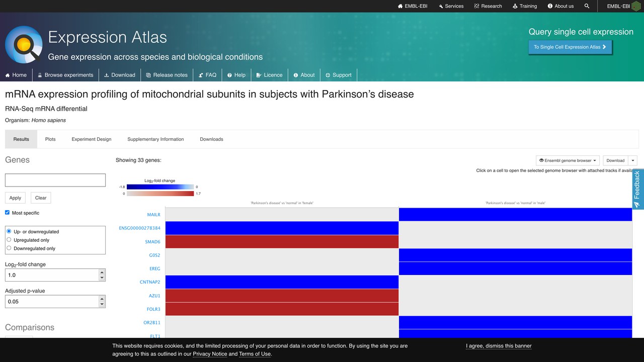Switch to the Downloads tab
The width and height of the screenshot is (644, 362).
point(211,139)
